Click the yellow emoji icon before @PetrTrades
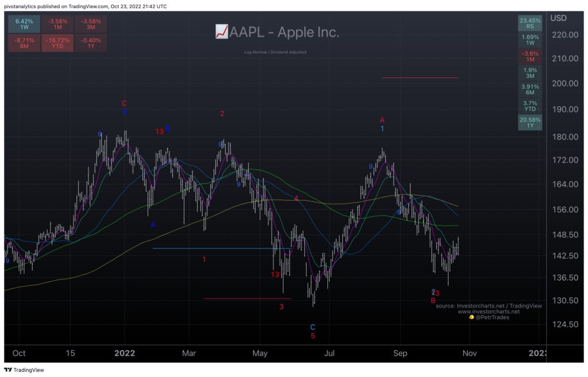 [471, 317]
